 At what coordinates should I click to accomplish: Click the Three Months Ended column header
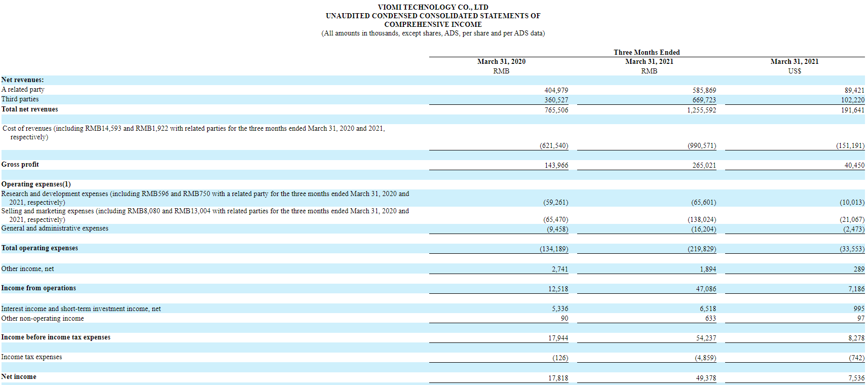(647, 52)
